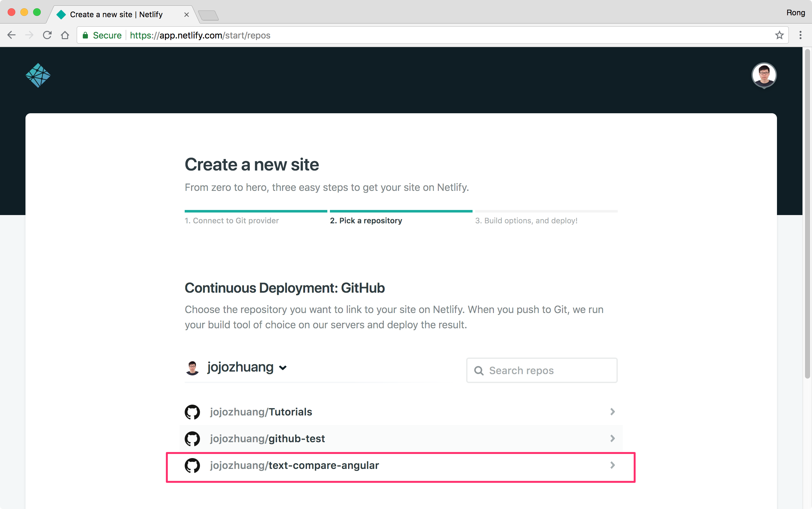Close the Create a new site tab

click(186, 15)
